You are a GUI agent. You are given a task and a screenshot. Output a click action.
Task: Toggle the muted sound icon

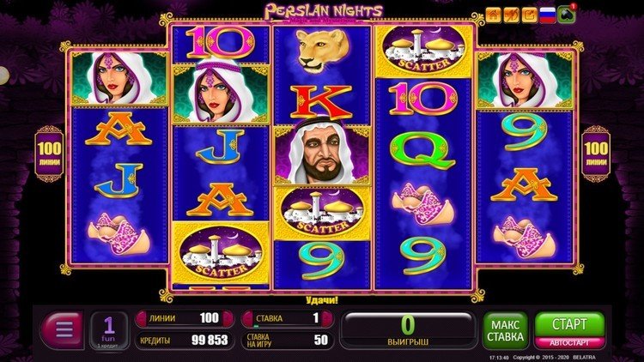[x=512, y=15]
